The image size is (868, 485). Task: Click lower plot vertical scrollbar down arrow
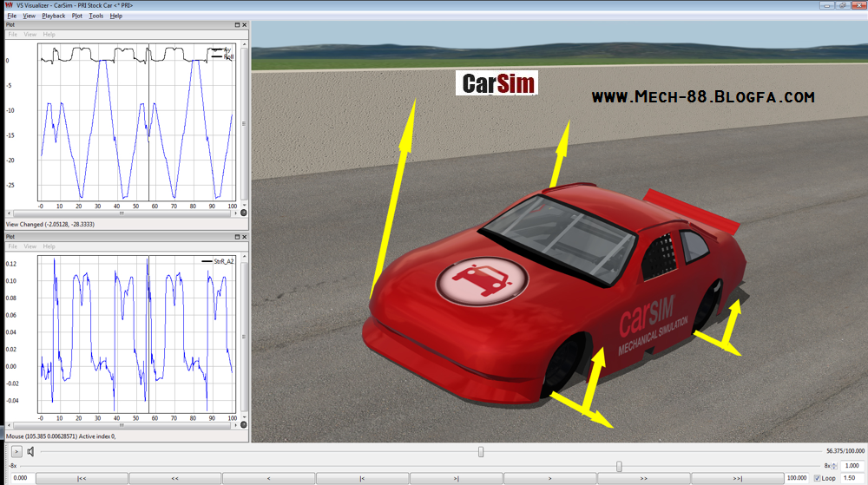pyautogui.click(x=244, y=417)
